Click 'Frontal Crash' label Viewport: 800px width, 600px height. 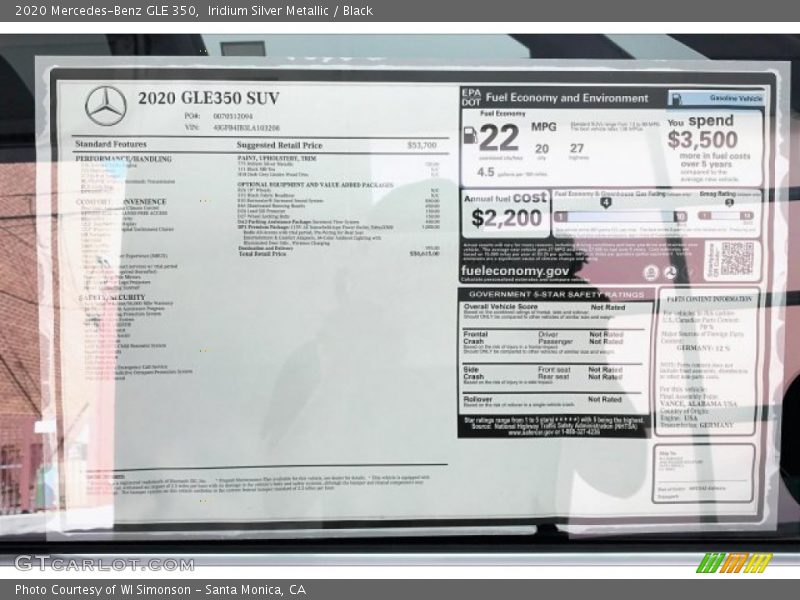point(476,338)
